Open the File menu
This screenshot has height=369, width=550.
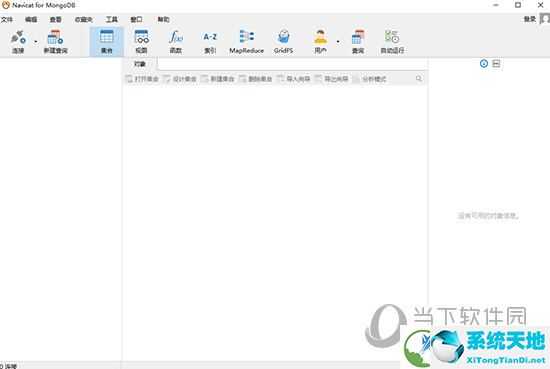[x=7, y=19]
